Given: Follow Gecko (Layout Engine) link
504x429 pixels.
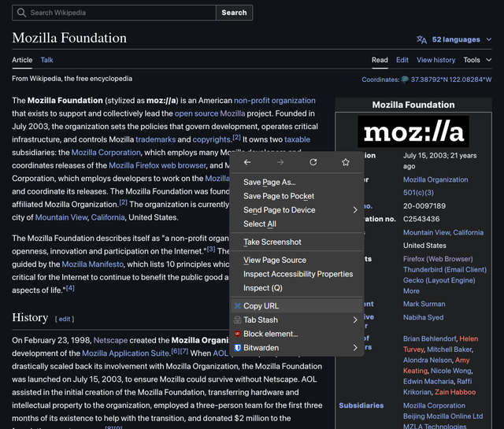Looking at the screenshot, I should click(x=439, y=280).
